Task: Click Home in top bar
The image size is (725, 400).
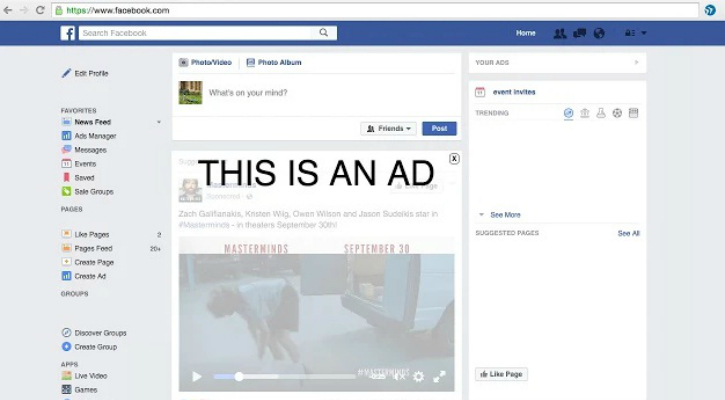Action: click(526, 33)
